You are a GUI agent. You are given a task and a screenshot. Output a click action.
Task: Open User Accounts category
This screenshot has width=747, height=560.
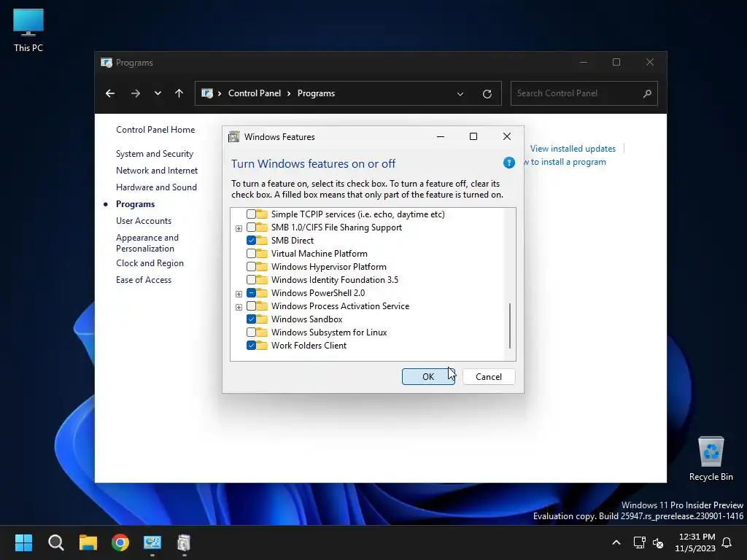[x=144, y=220]
